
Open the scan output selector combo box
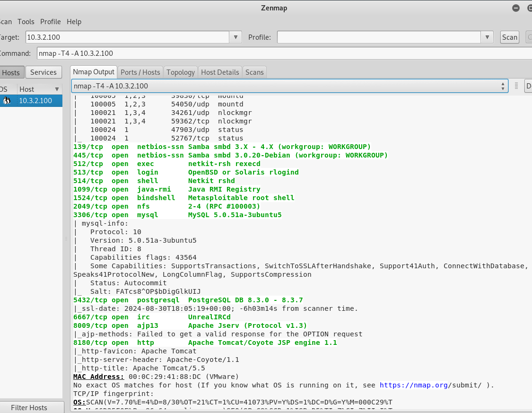tap(289, 86)
